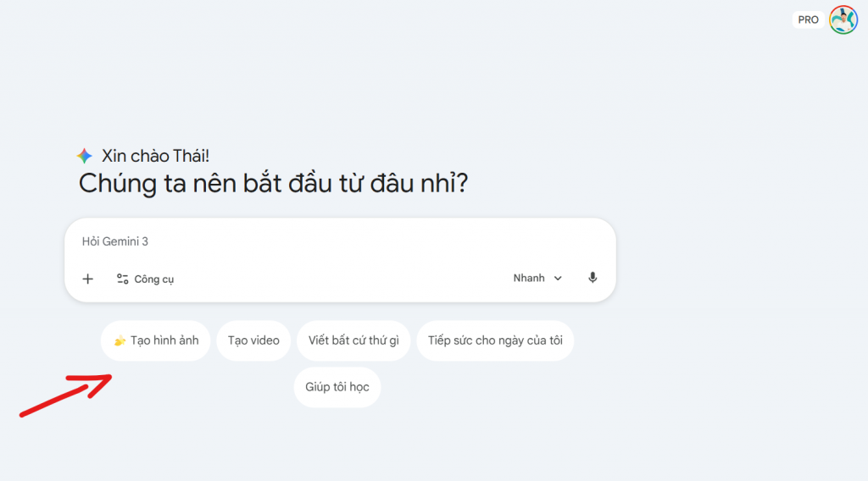The width and height of the screenshot is (868, 481).
Task: Pick the Viết bất cứ thứ gì chip
Action: pos(353,341)
